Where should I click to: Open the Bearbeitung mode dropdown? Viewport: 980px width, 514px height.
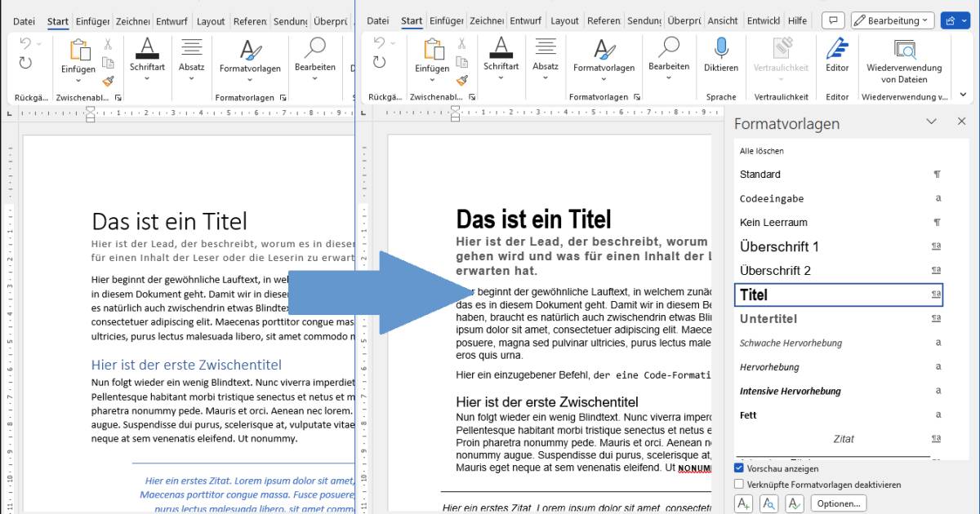click(x=892, y=20)
